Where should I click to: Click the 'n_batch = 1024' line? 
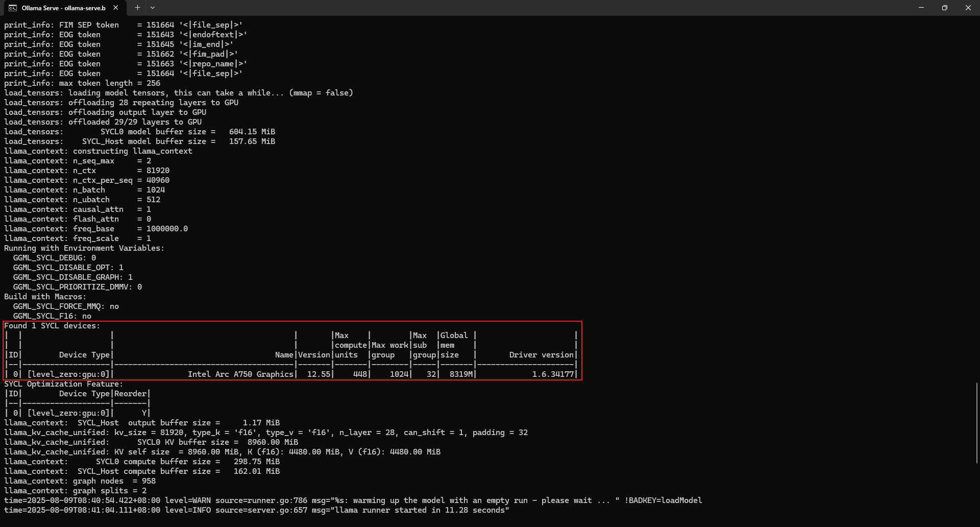pyautogui.click(x=84, y=190)
